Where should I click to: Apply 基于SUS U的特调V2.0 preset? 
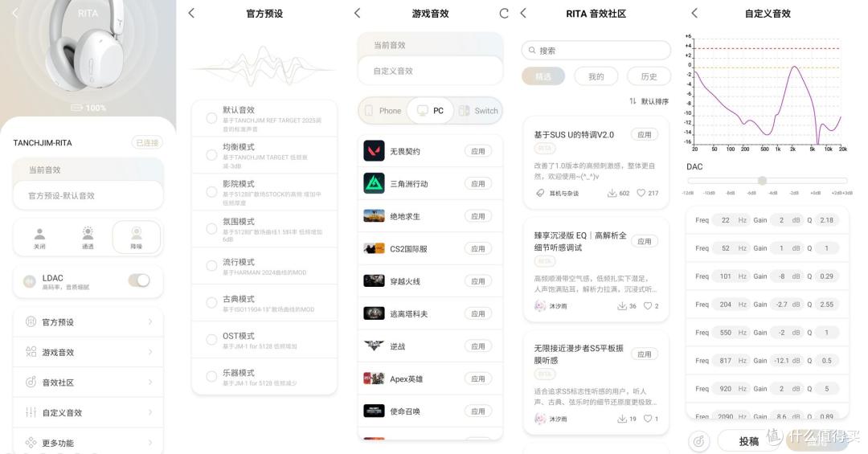click(645, 134)
